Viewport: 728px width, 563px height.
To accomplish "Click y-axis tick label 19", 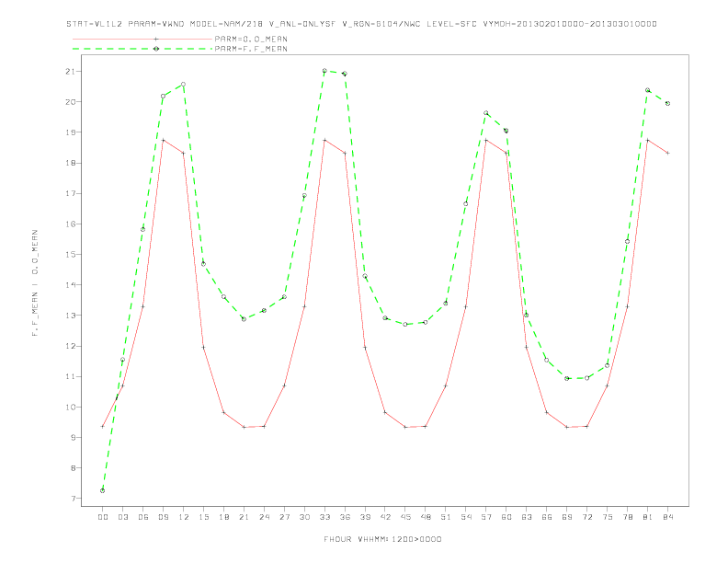I will coord(70,132).
